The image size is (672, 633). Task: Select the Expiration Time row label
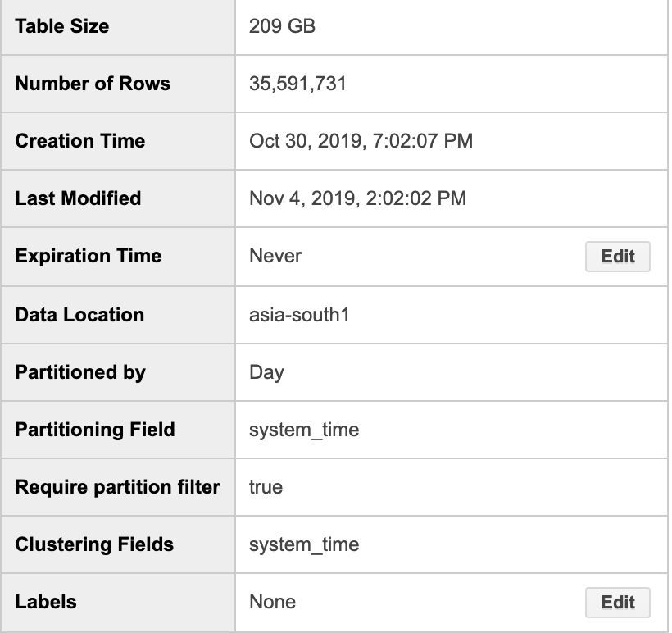click(88, 257)
